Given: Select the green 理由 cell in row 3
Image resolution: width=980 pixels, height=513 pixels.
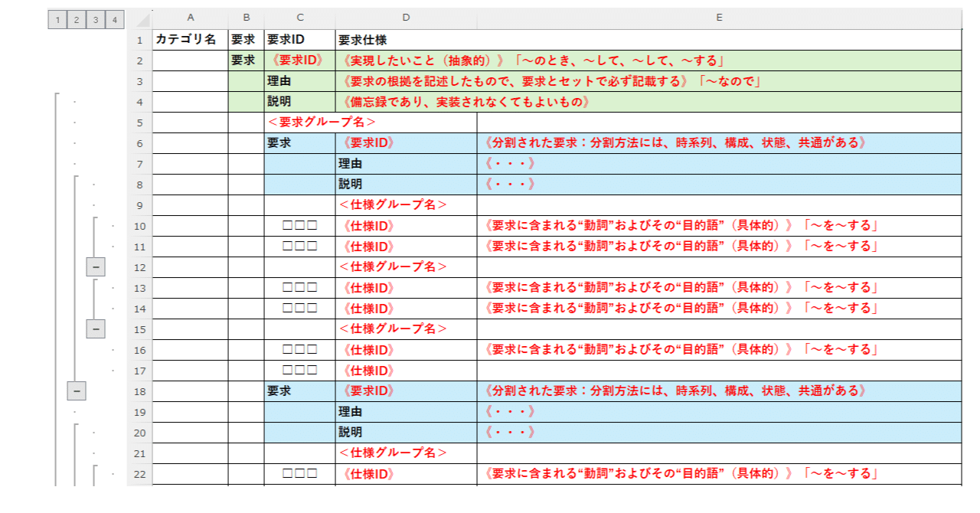Looking at the screenshot, I should tap(299, 81).
